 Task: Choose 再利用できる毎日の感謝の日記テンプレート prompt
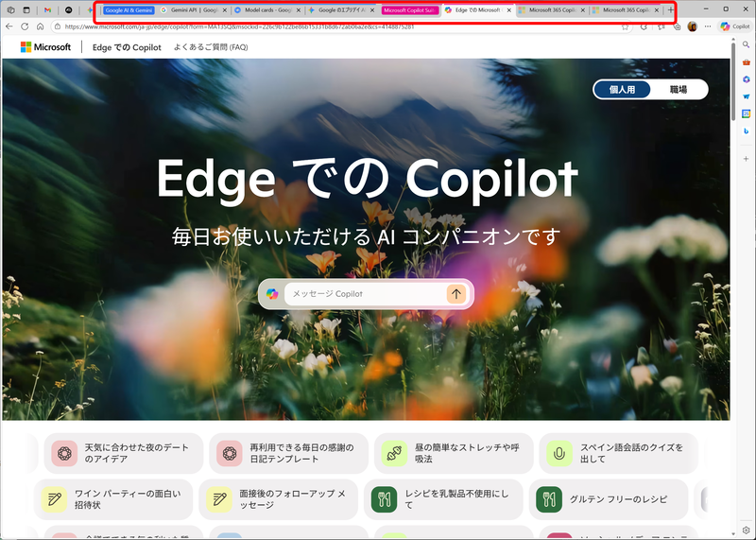289,453
